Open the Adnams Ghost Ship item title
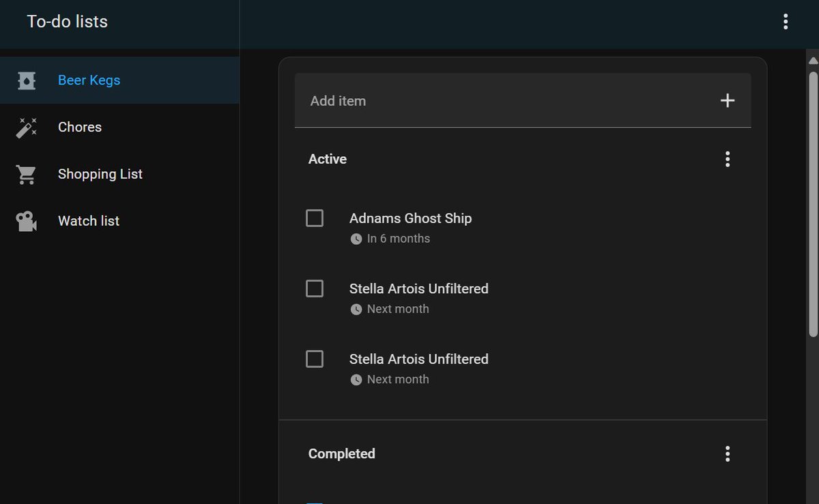819x504 pixels. pyautogui.click(x=410, y=218)
